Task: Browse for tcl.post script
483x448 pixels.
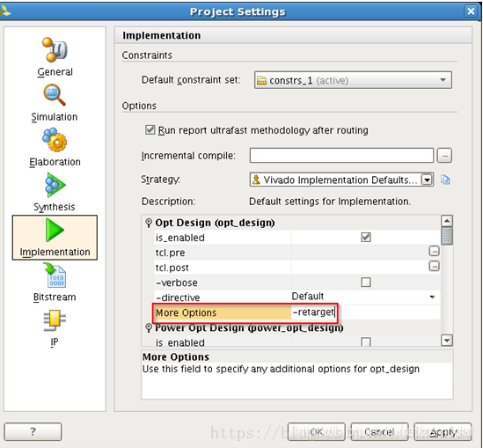Action: pos(434,266)
